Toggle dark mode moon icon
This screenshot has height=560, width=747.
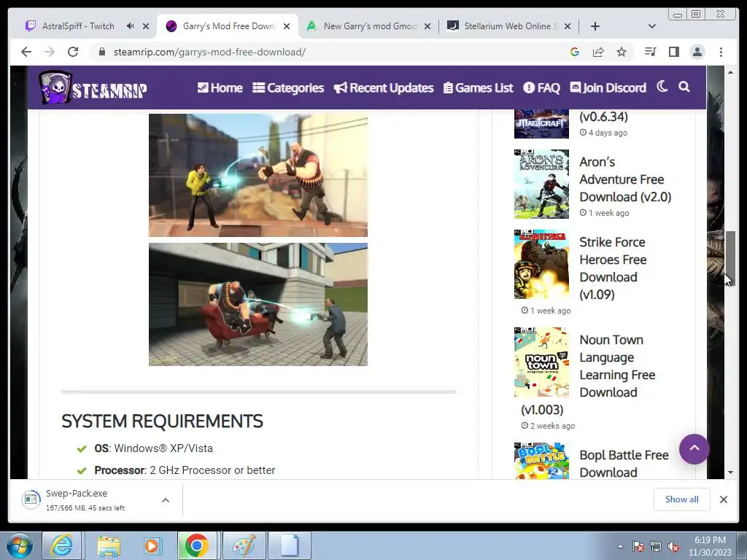[662, 87]
